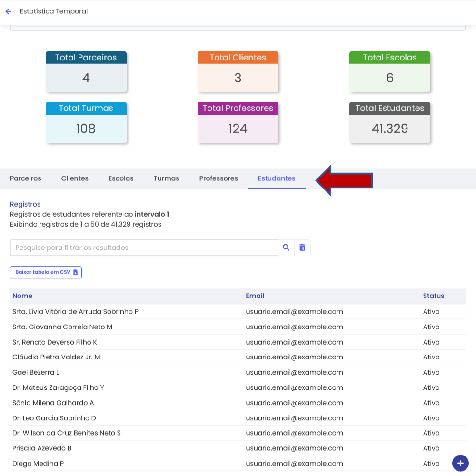The width and height of the screenshot is (476, 476).
Task: Show the Professores tab
Action: point(218,178)
